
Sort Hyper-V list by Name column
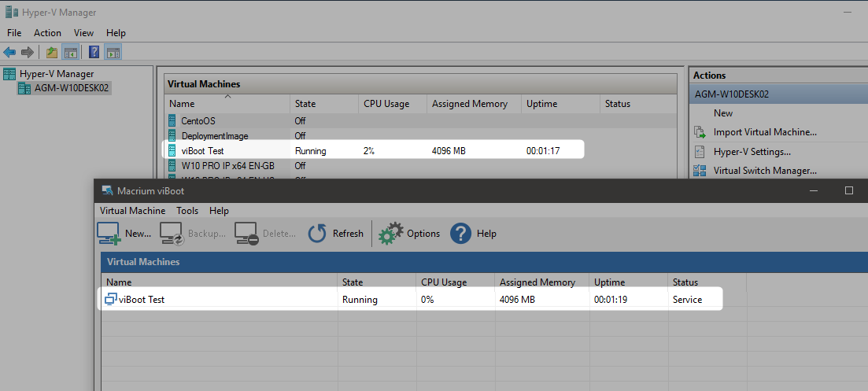[227, 103]
